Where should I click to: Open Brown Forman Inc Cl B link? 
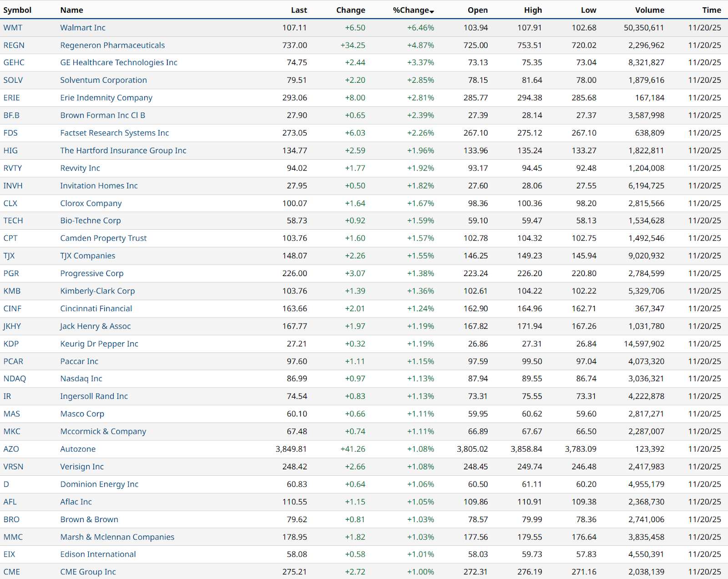(103, 116)
